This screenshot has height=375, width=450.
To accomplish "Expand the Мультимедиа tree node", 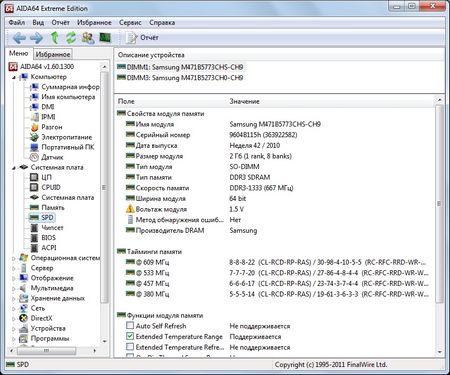I will pos(14,288).
